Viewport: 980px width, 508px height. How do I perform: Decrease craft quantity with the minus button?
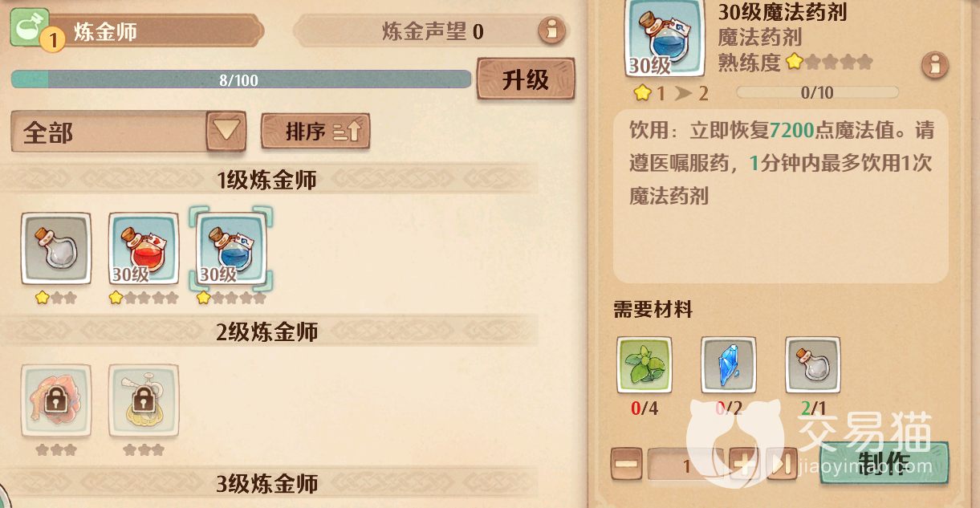tap(626, 464)
